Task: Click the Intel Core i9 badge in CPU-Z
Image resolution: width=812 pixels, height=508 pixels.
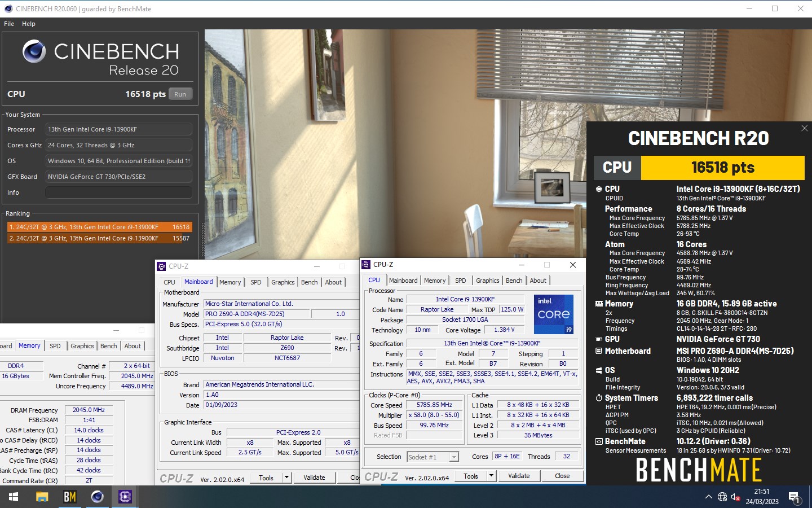Action: tap(553, 314)
